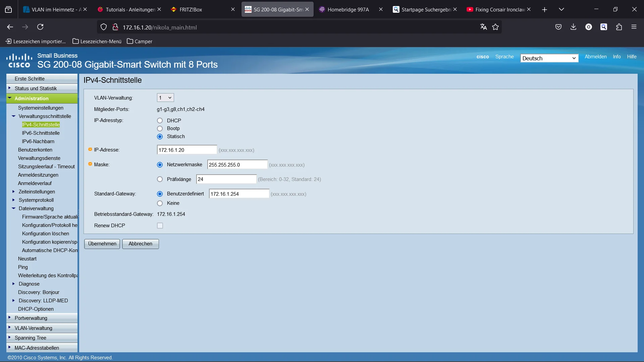Click the browser URL address bar
Viewport: 644px width, 362px height.
click(x=299, y=27)
